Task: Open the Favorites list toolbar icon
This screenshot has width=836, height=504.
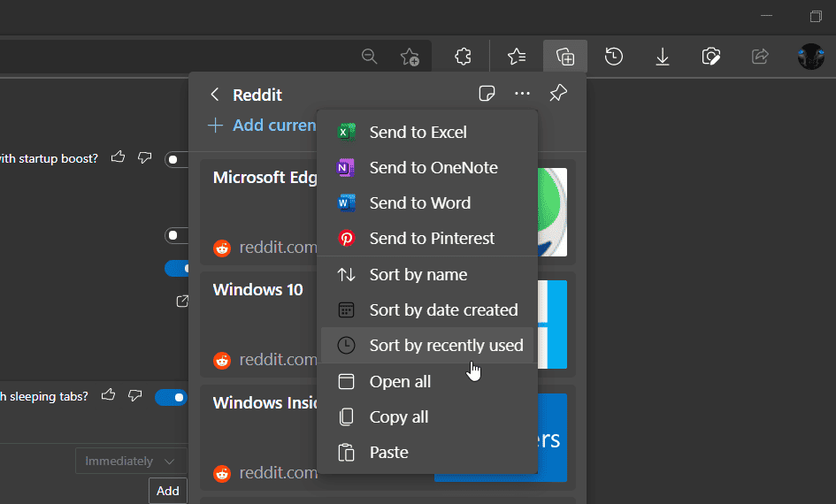Action: coord(516,56)
